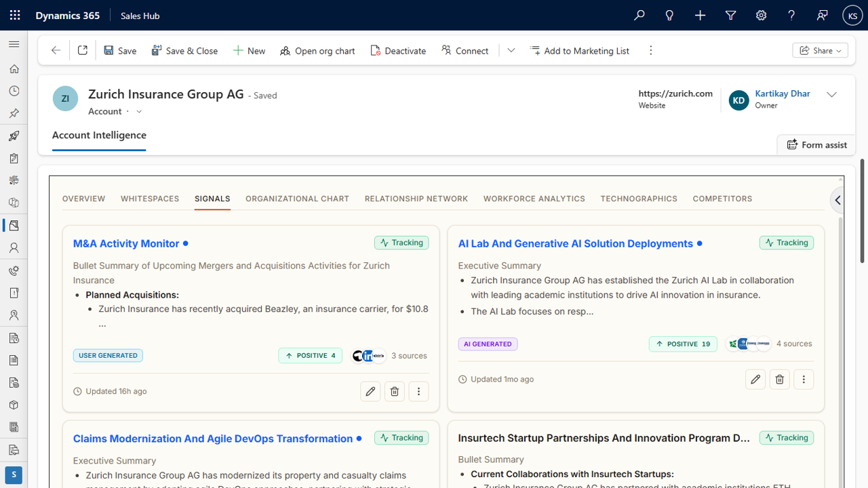The height and width of the screenshot is (488, 868).
Task: Click the Positive 4 sentiment badge
Action: click(x=310, y=355)
